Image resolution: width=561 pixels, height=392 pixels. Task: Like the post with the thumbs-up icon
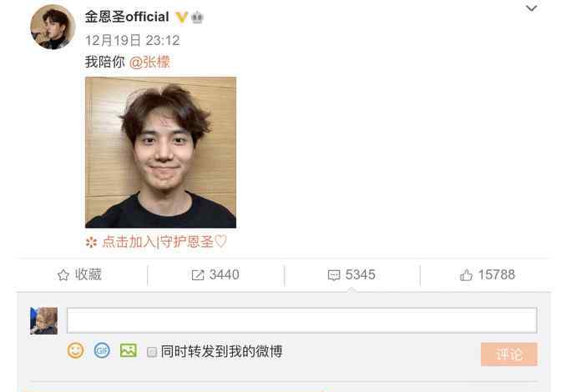pos(466,275)
